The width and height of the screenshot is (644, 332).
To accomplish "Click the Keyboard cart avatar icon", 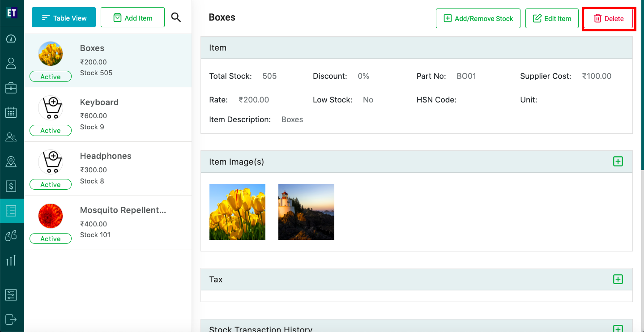I will (51, 108).
